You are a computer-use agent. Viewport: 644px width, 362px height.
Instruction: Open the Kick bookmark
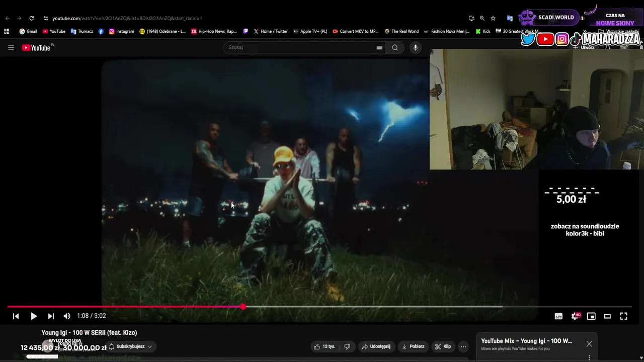pos(483,31)
